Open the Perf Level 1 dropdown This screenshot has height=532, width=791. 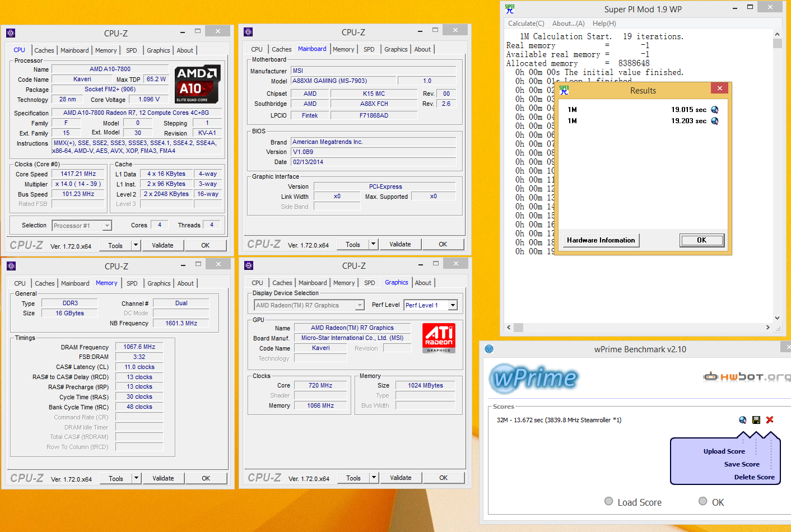pos(453,305)
